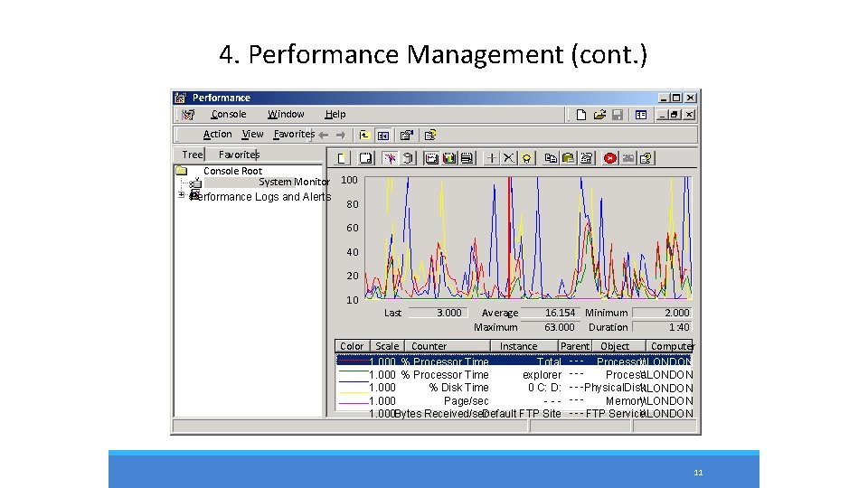The width and height of the screenshot is (868, 488).
Task: Click the Delete counter X icon
Action: 508,158
